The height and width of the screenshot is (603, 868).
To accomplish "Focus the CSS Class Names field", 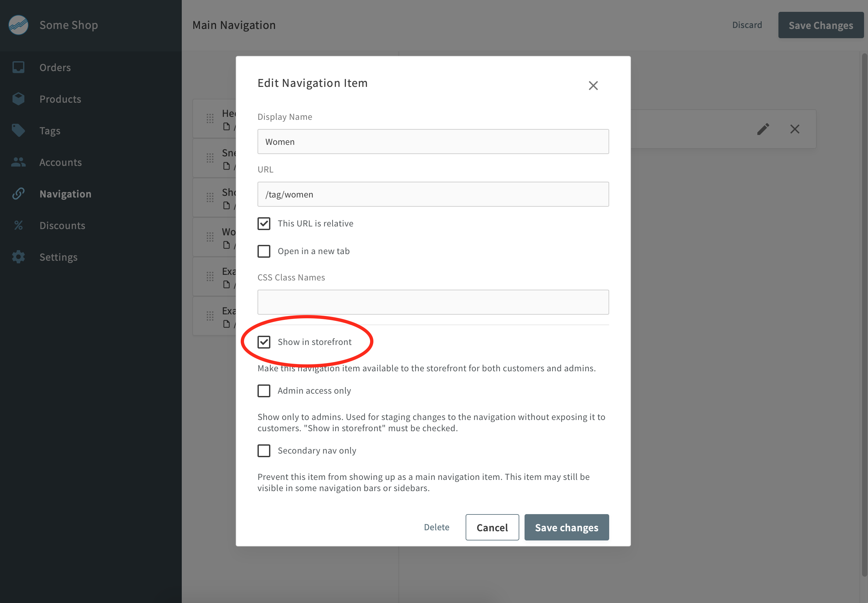I will pos(433,302).
